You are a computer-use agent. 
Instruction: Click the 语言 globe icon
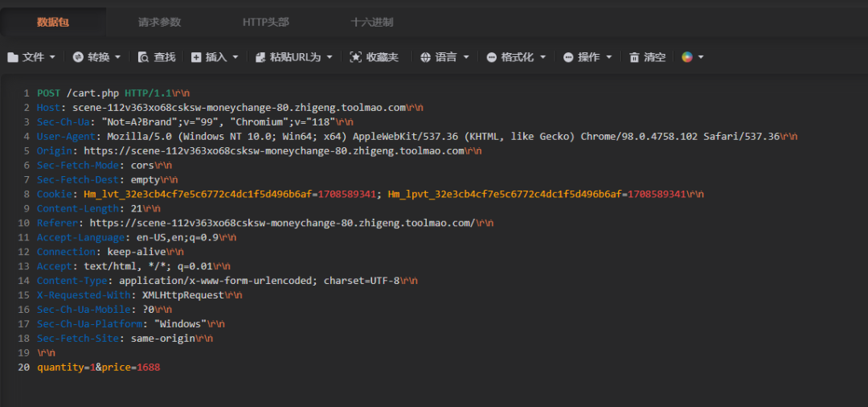425,57
